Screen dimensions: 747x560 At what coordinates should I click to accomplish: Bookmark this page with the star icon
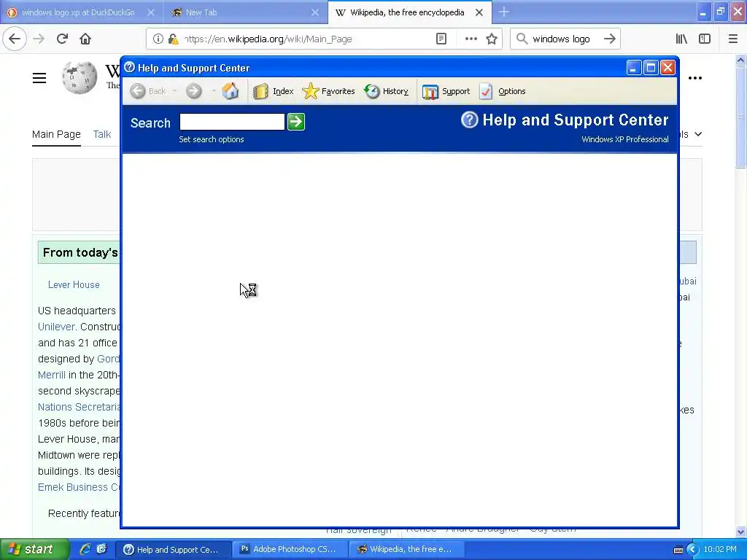492,39
